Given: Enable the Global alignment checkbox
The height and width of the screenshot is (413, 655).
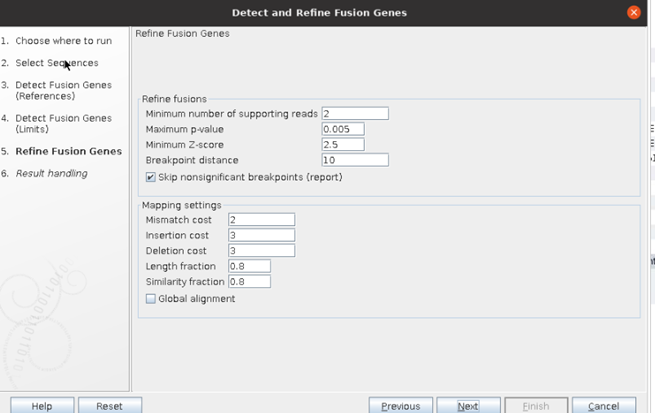Looking at the screenshot, I should pos(150,299).
